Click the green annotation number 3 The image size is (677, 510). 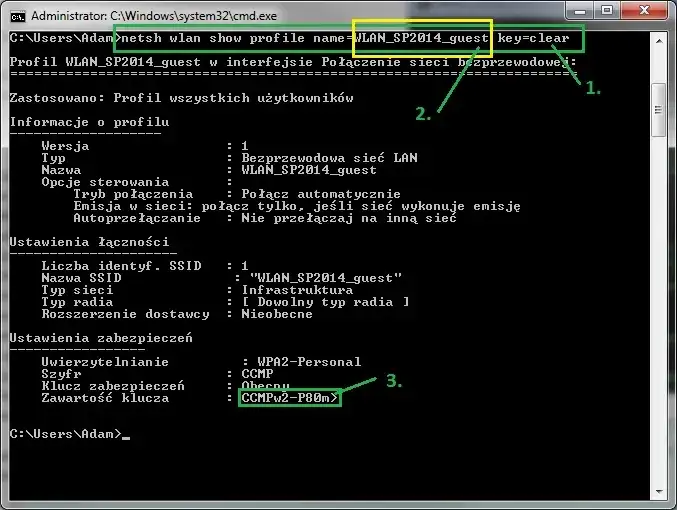point(394,381)
